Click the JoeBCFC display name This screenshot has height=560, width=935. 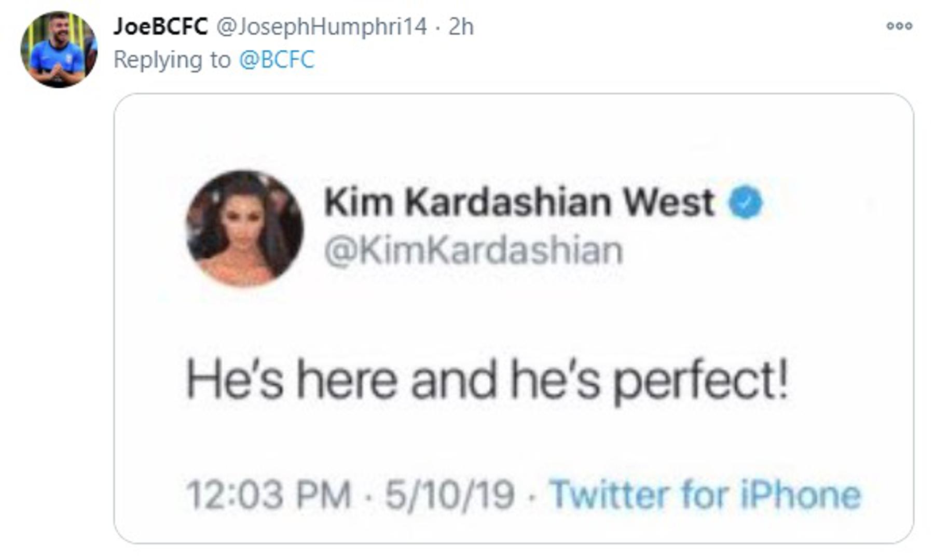[x=160, y=26]
